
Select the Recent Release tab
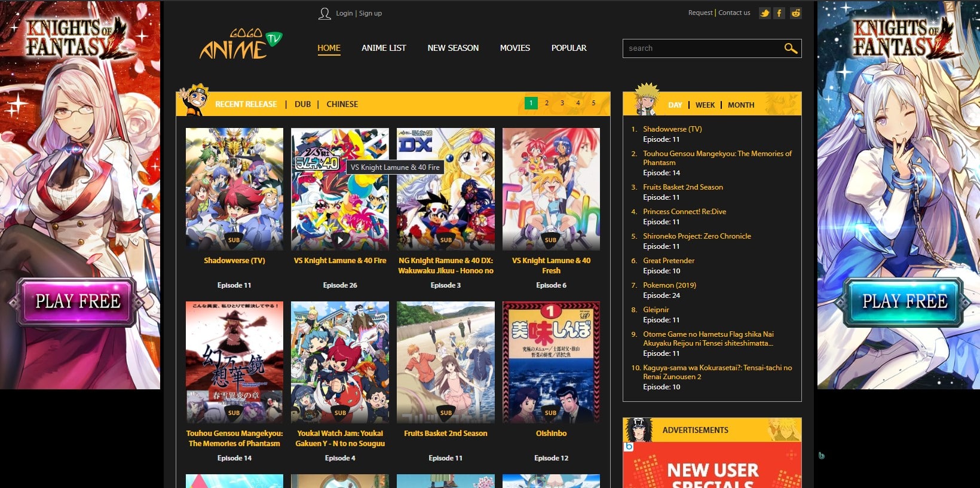246,104
